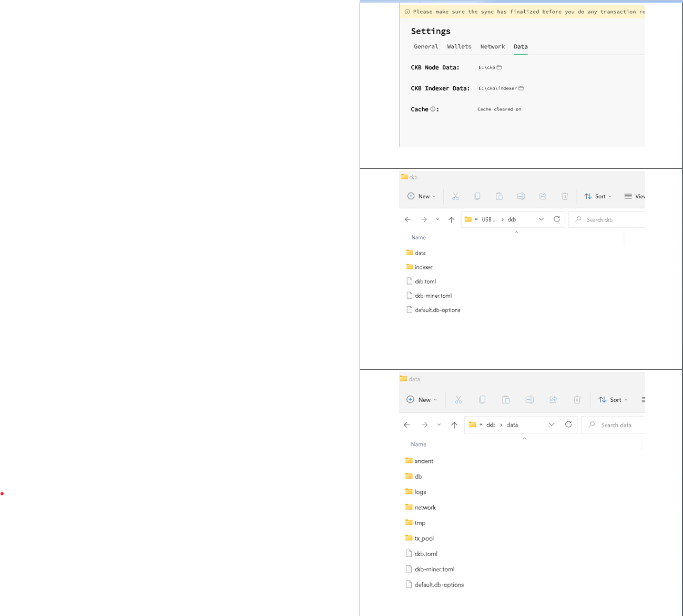Viewport: 683px width, 616px height.
Task: Select tmp folder in data window
Action: 415,523
